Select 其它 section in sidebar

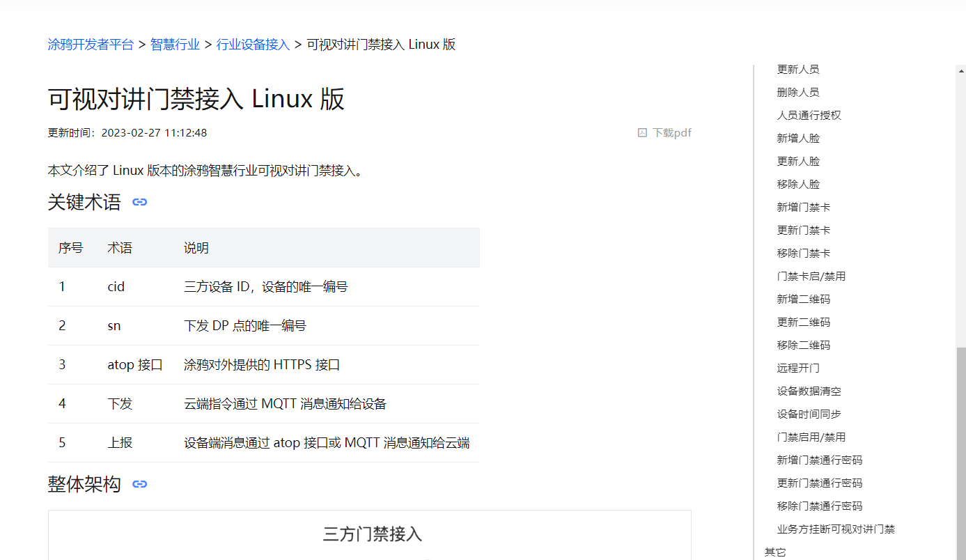(x=775, y=552)
